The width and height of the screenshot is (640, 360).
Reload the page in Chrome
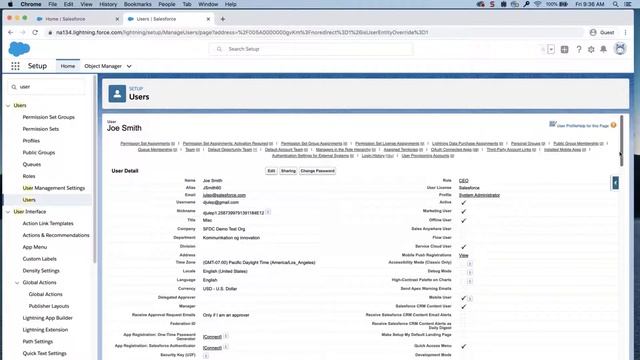(35, 32)
